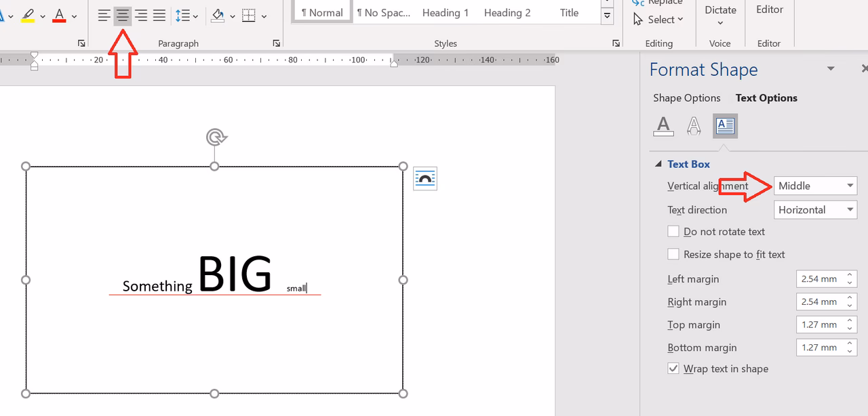Viewport: 868px width, 416px height.
Task: Click the Font Color icon
Action: tap(58, 15)
